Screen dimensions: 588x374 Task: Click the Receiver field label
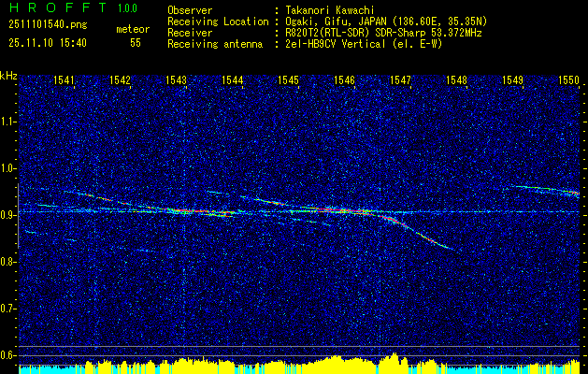pos(190,33)
